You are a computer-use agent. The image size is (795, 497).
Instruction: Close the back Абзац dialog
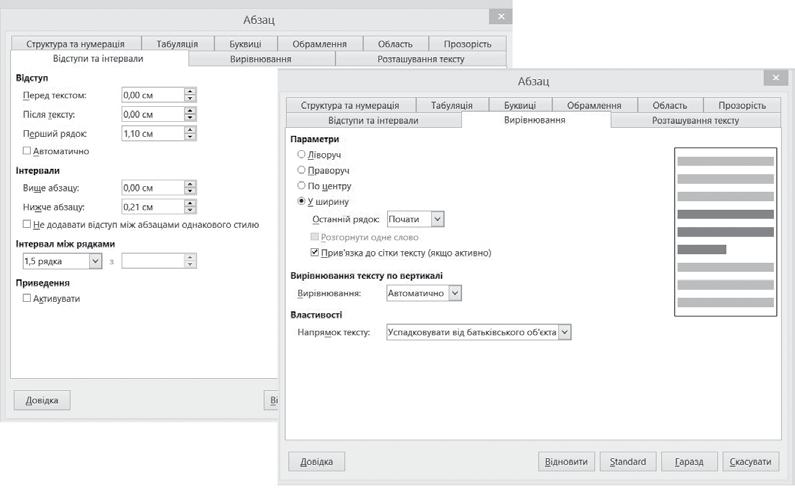pos(501,16)
